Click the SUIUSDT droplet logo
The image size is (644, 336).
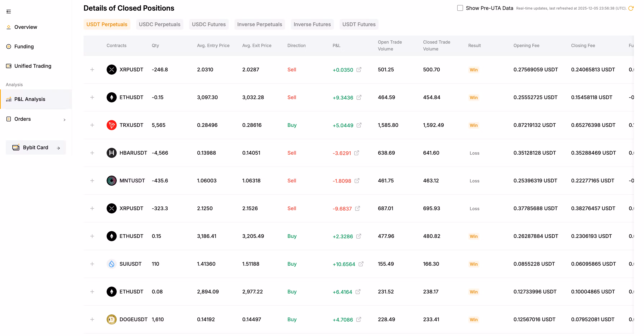click(x=111, y=264)
